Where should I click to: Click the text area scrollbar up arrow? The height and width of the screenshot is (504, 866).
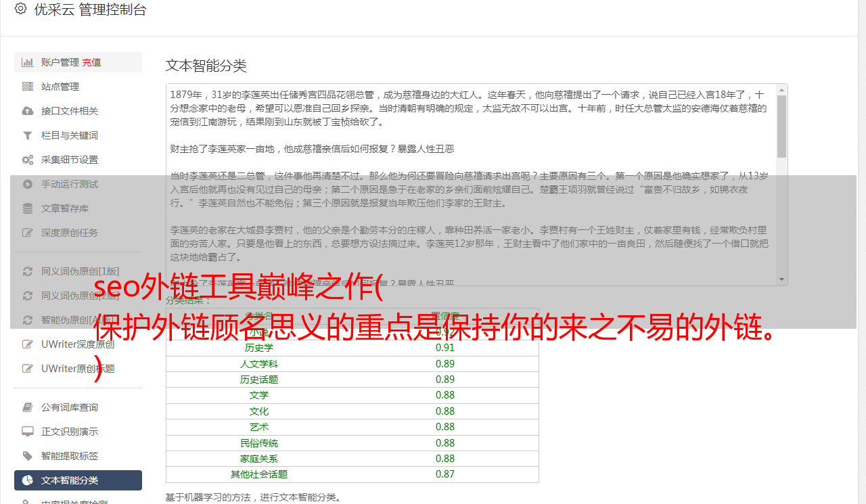tap(781, 90)
